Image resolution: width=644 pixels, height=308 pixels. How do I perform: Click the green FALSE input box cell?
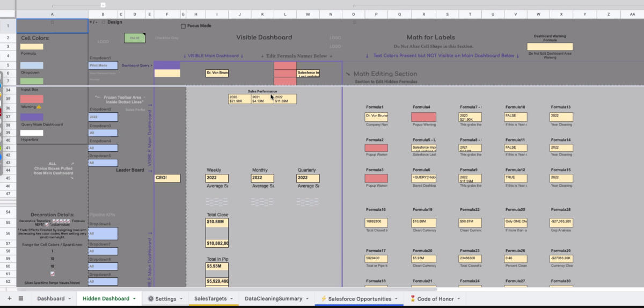tap(135, 38)
